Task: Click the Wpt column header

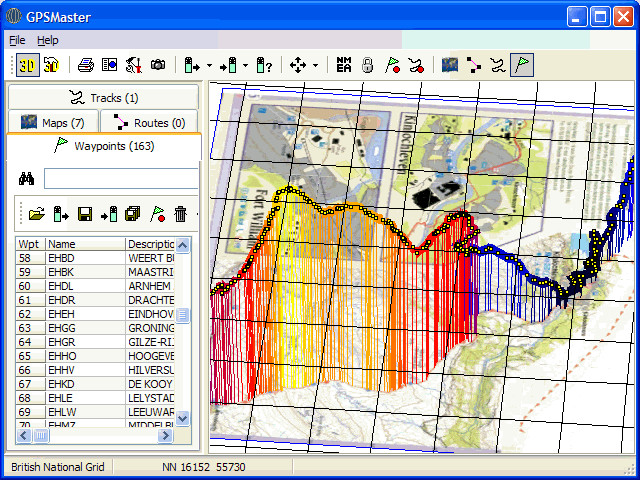Action: point(31,244)
